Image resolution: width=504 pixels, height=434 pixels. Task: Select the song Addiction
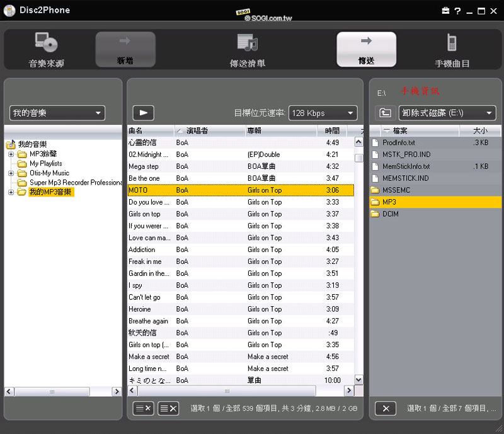click(x=241, y=250)
